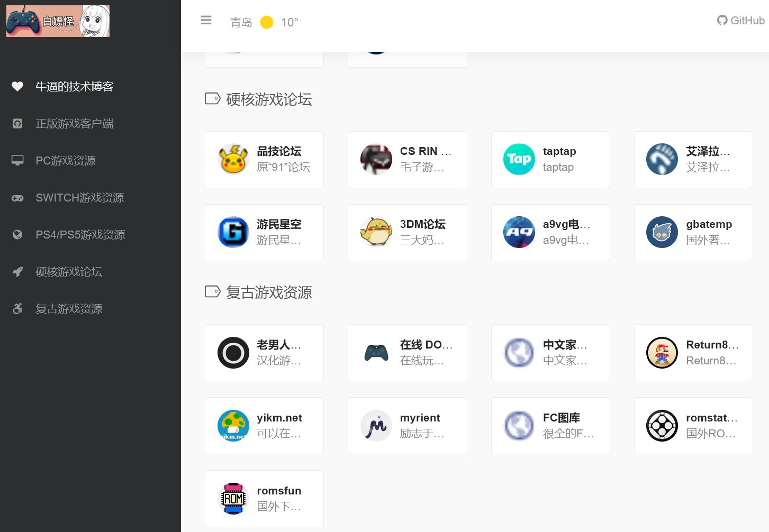Open the gbatemp card title
769x532 pixels.
[x=709, y=224]
